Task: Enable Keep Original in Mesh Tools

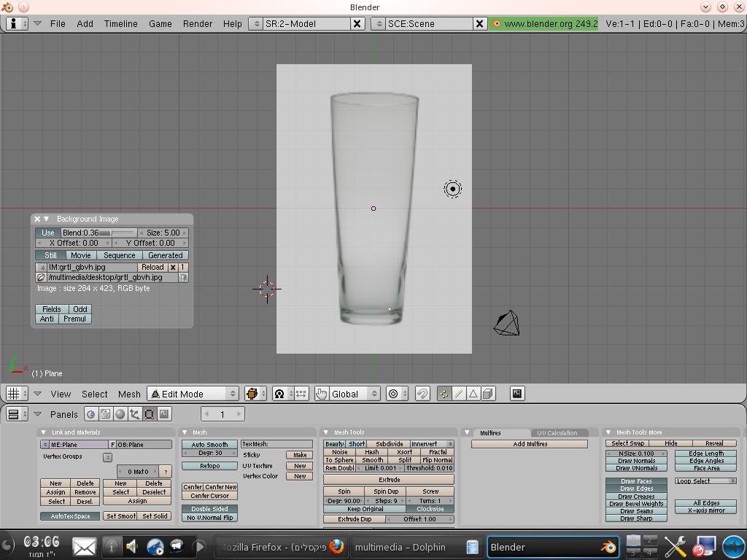Action: pyautogui.click(x=365, y=509)
